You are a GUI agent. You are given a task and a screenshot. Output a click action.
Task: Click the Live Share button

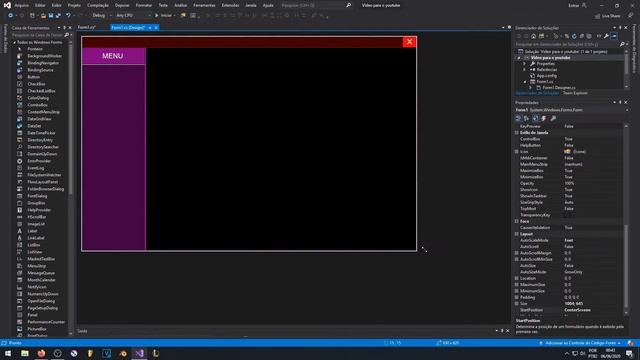(608, 16)
